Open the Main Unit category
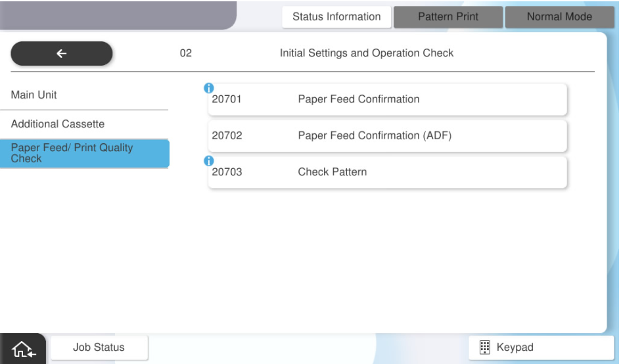Screen dimensions: 621x364 coord(84,95)
